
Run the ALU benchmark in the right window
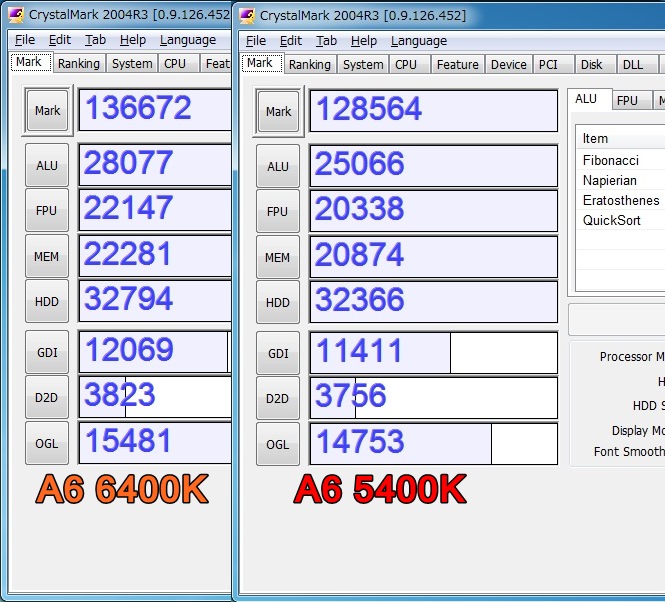point(278,166)
